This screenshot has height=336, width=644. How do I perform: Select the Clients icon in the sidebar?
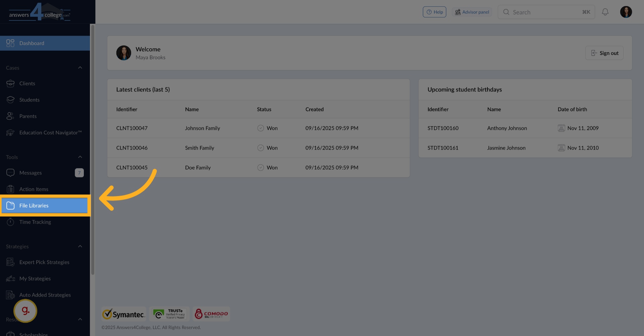pos(10,83)
